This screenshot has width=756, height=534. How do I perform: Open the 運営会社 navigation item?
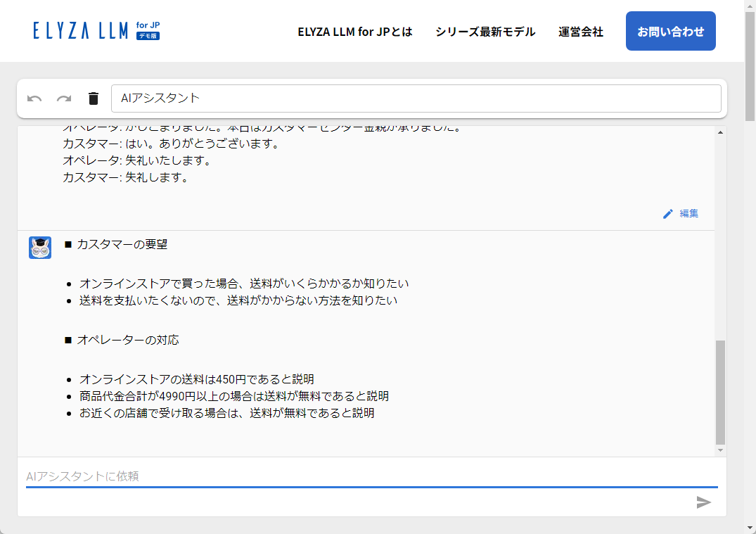click(580, 32)
